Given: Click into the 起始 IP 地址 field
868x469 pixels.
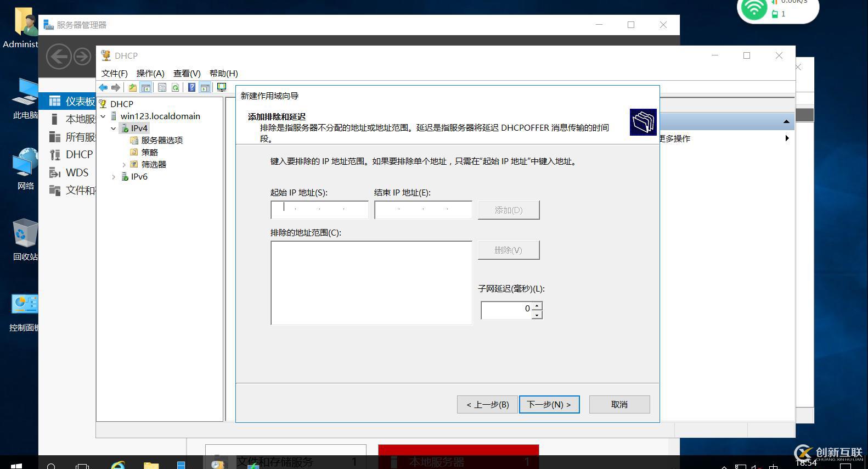Looking at the screenshot, I should click(x=319, y=210).
